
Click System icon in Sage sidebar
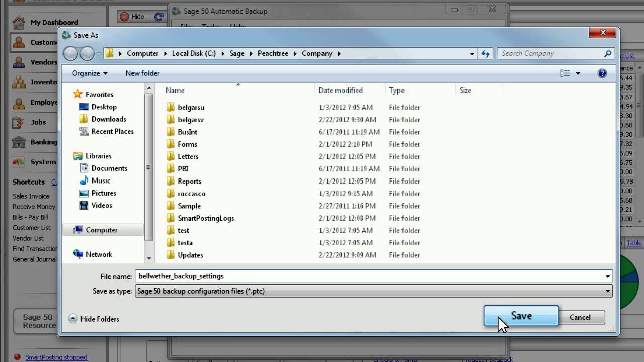[x=19, y=162]
